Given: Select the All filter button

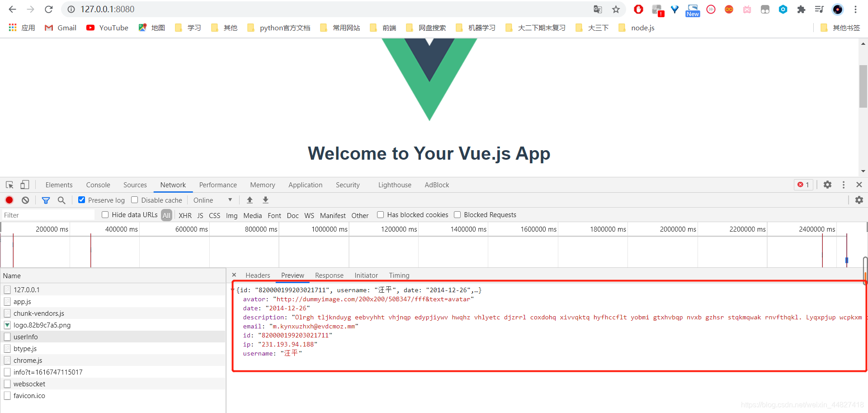Looking at the screenshot, I should coord(167,215).
